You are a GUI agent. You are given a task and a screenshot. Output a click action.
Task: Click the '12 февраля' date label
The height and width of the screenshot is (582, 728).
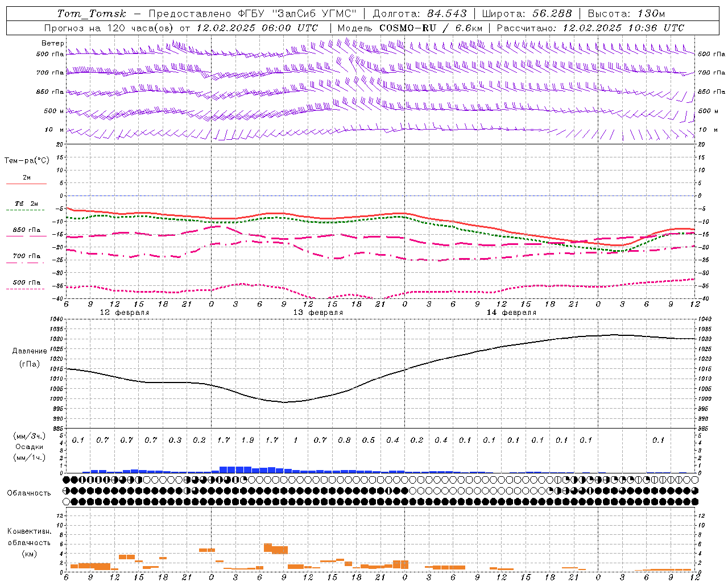(x=125, y=313)
